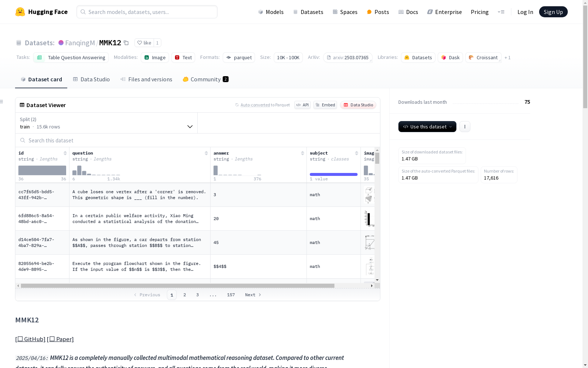Open Datasets in the top navigation
Screen dimensions: 588x368
pos(308,12)
